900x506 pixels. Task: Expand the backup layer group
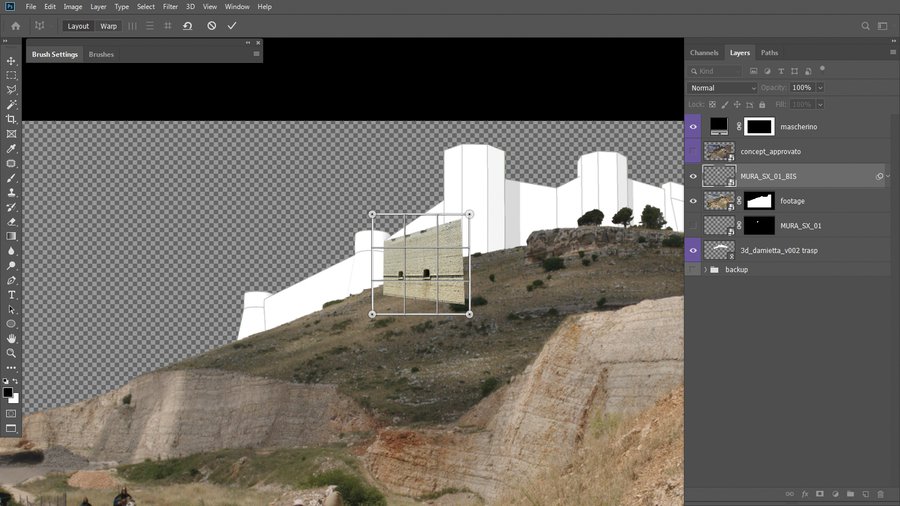point(706,270)
